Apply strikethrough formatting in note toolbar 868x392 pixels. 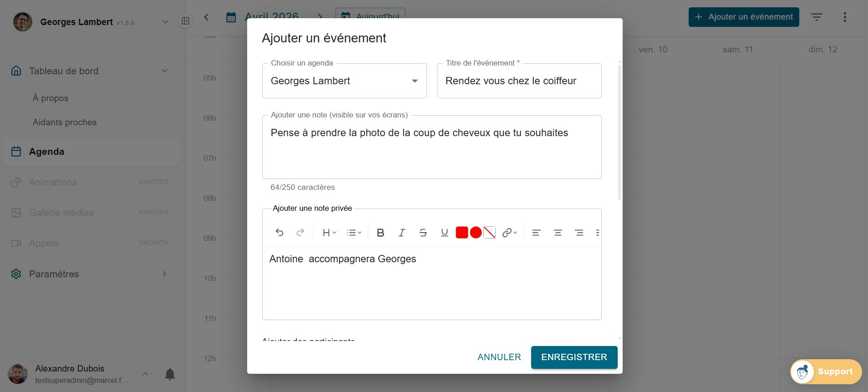coord(423,233)
